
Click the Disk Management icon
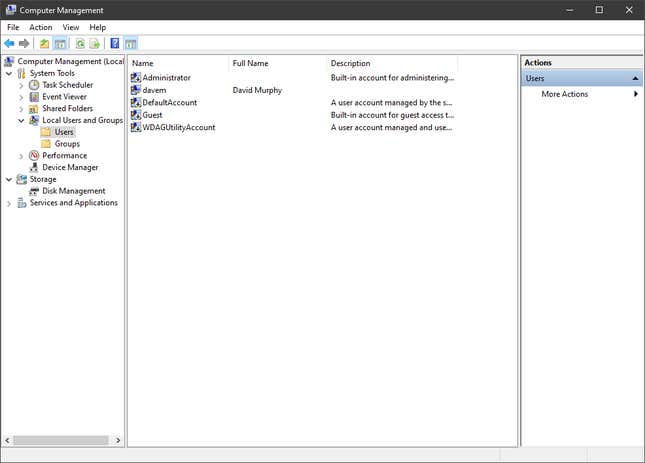34,191
